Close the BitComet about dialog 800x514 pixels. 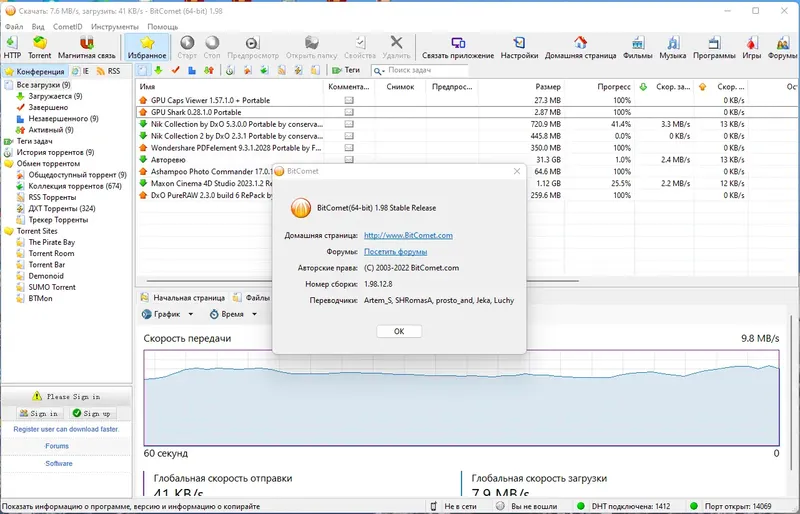517,171
